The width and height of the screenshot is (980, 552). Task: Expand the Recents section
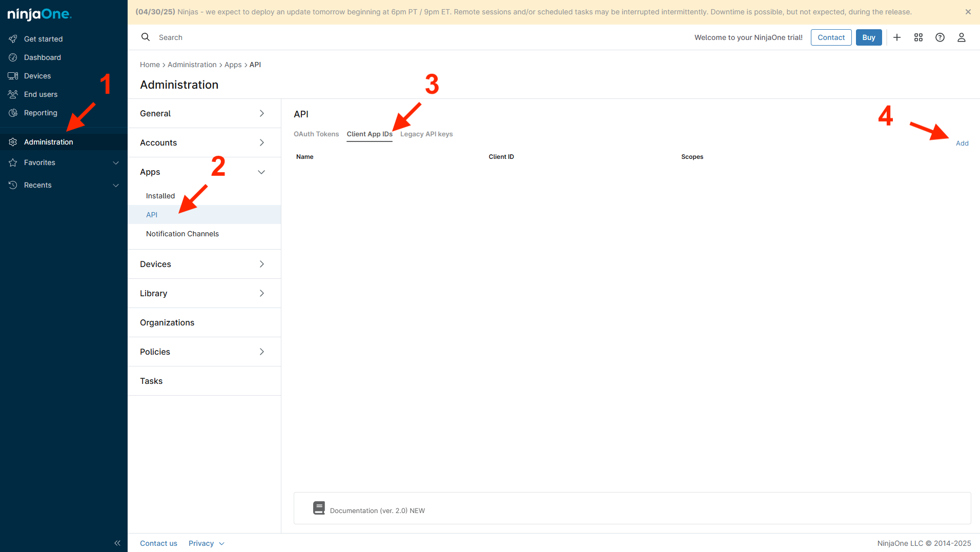point(116,185)
